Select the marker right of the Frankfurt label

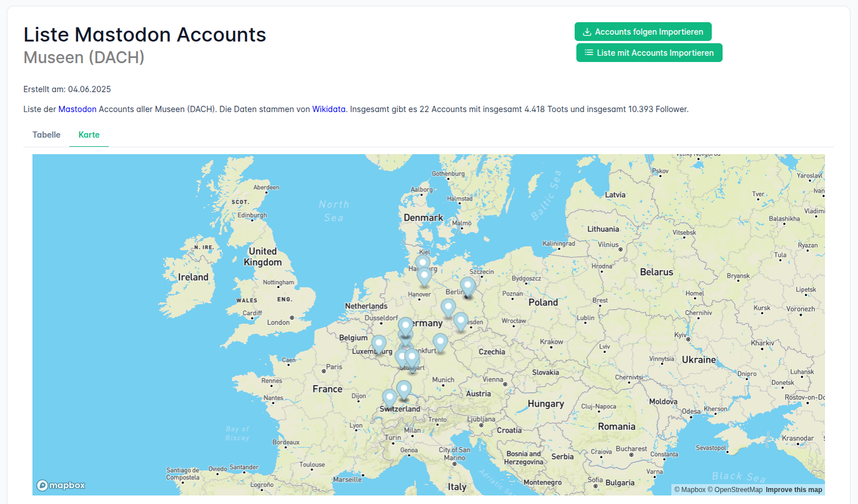point(440,344)
